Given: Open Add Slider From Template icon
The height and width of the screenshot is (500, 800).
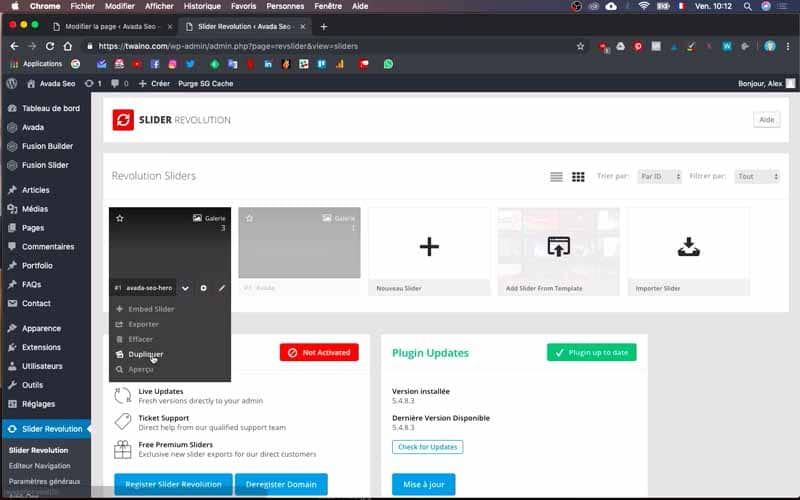Looking at the screenshot, I should click(x=559, y=246).
